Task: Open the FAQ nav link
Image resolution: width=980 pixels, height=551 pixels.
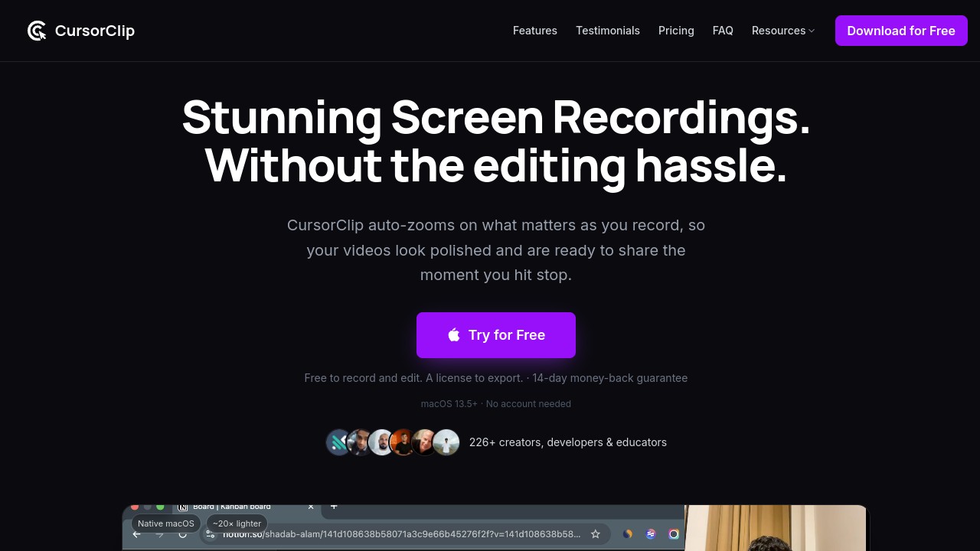Action: (723, 31)
